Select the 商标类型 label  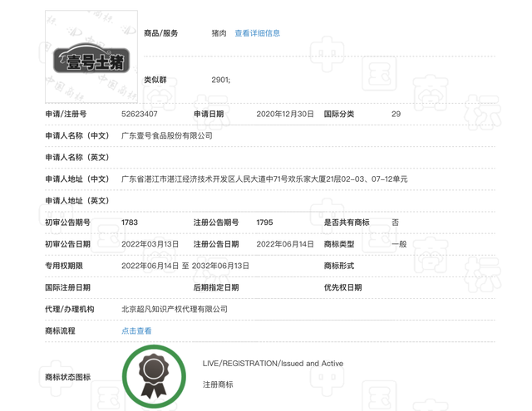[x=339, y=244]
